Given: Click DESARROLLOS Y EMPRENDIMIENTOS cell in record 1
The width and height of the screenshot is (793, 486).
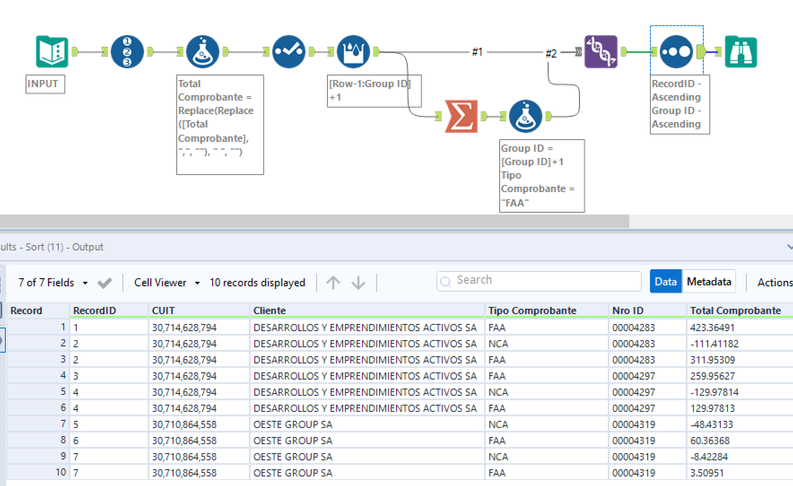Looking at the screenshot, I should tap(367, 327).
